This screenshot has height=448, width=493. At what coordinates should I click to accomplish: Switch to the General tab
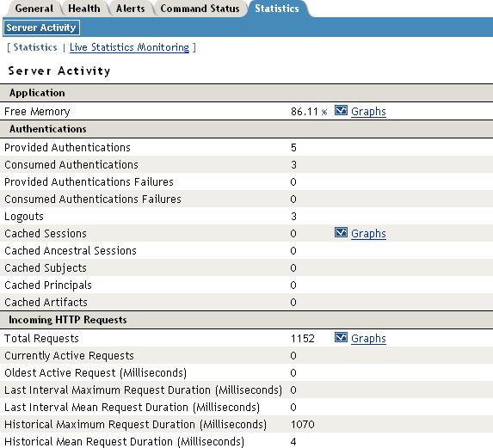[x=34, y=9]
